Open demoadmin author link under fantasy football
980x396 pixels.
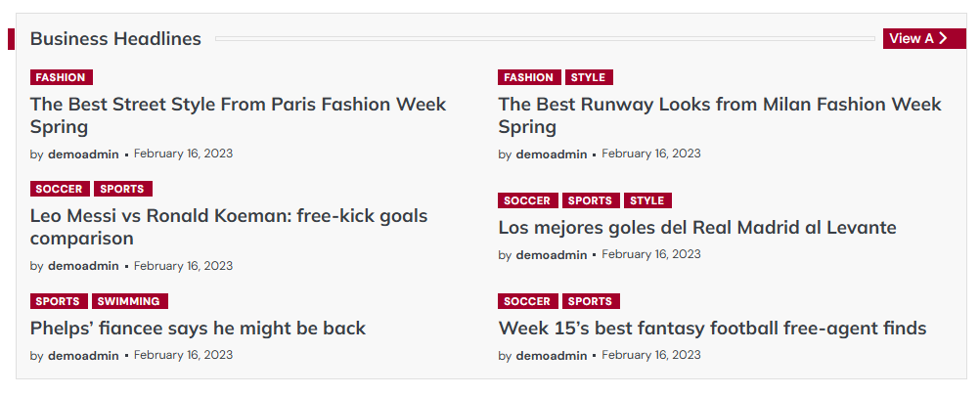point(552,356)
